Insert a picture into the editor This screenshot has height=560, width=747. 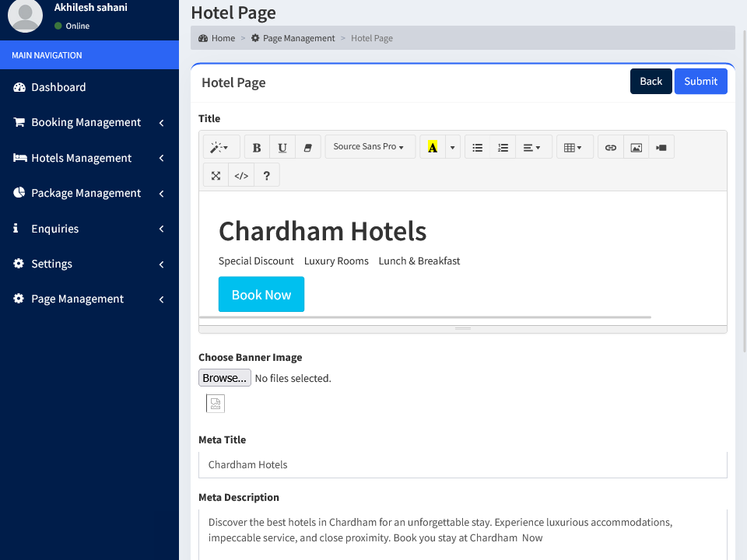pyautogui.click(x=636, y=147)
